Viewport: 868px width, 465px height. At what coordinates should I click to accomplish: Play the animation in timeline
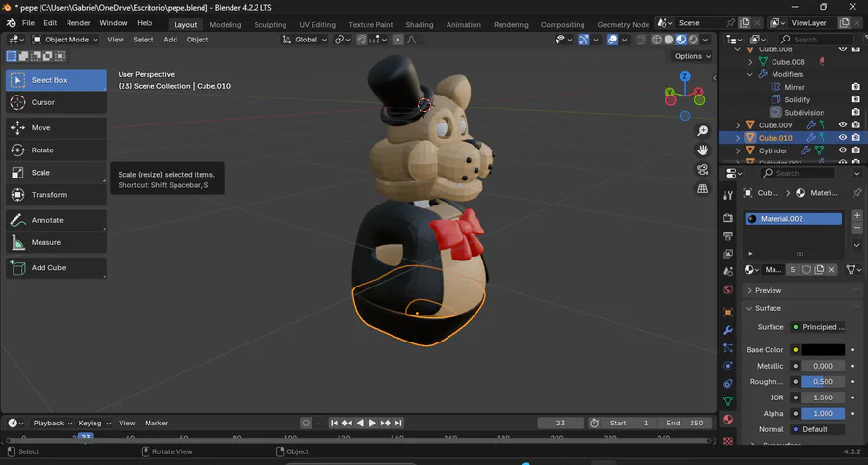[372, 423]
